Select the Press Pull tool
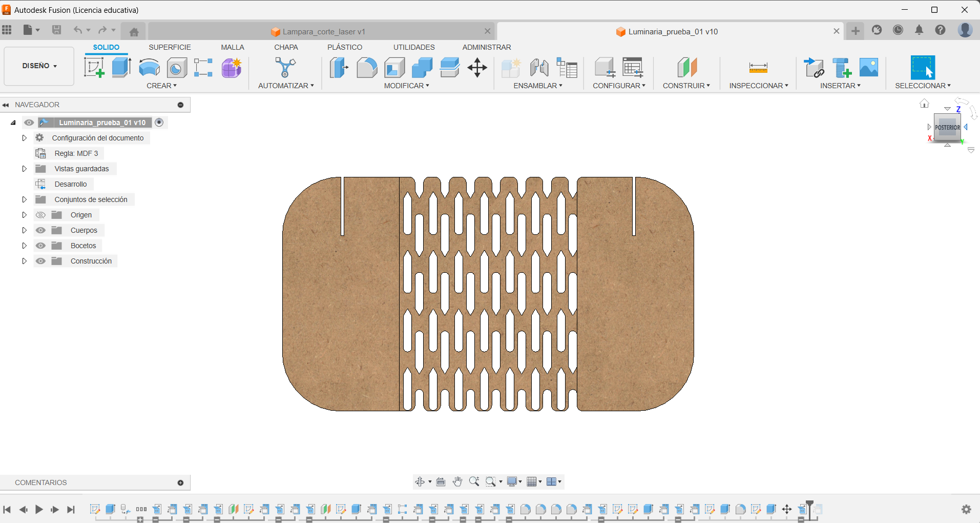The image size is (980, 523). pyautogui.click(x=339, y=68)
